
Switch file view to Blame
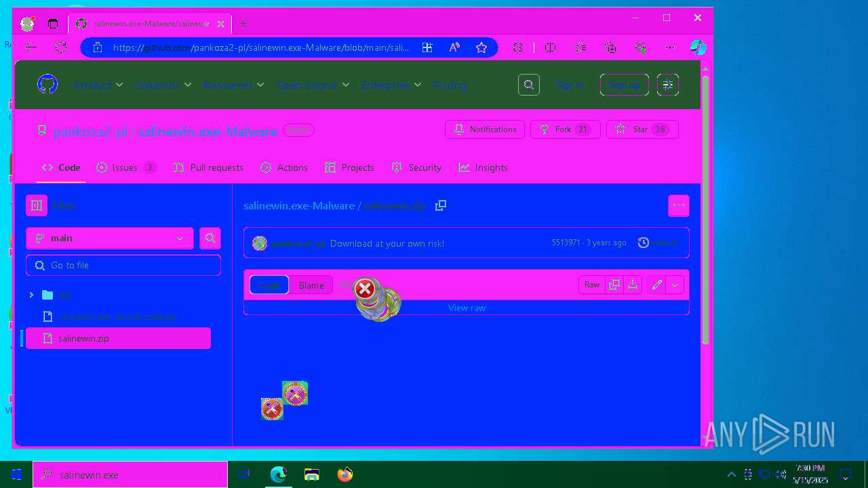point(311,285)
